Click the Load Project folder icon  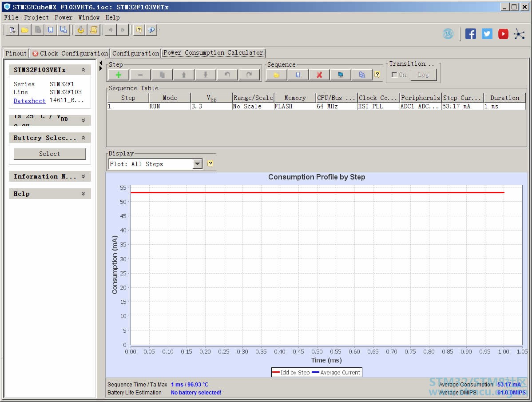(25, 30)
